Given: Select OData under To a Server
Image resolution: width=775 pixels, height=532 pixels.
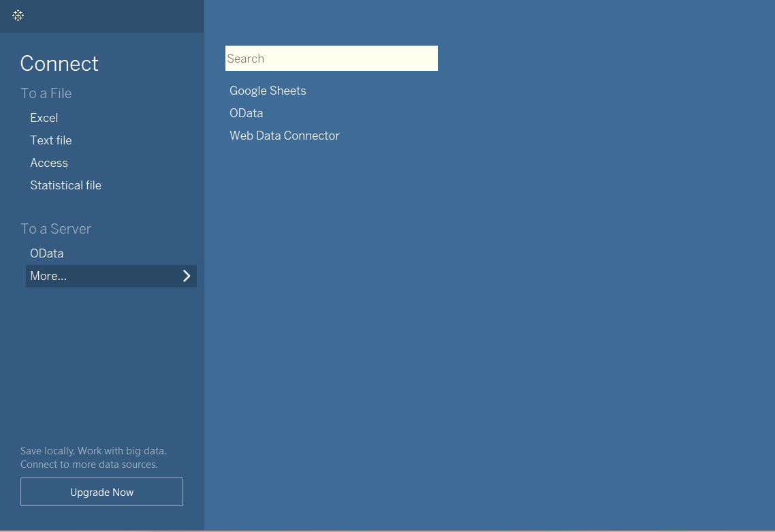Looking at the screenshot, I should (x=47, y=253).
